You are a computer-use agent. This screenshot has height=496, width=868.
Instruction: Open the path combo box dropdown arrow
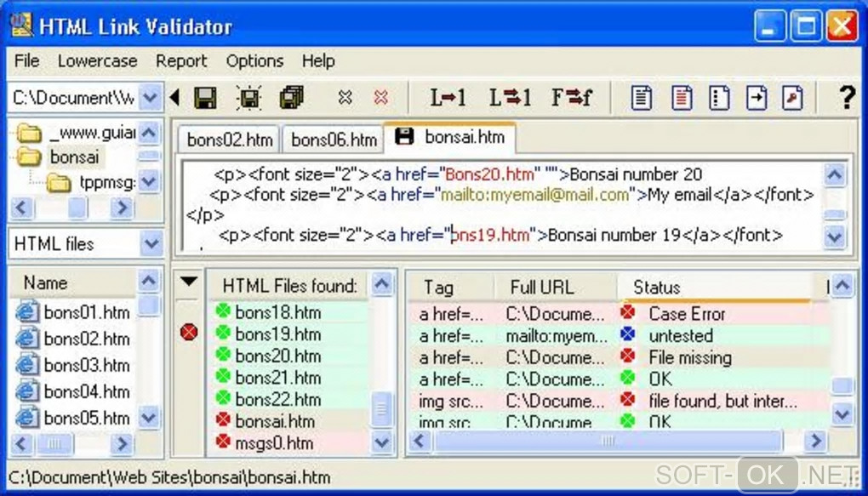click(150, 98)
